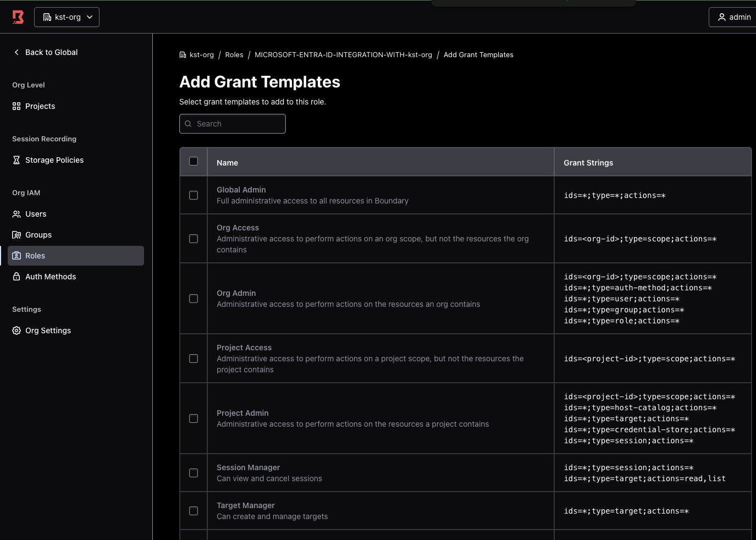The height and width of the screenshot is (540, 756).
Task: Check the Project Access template
Action: pos(194,359)
